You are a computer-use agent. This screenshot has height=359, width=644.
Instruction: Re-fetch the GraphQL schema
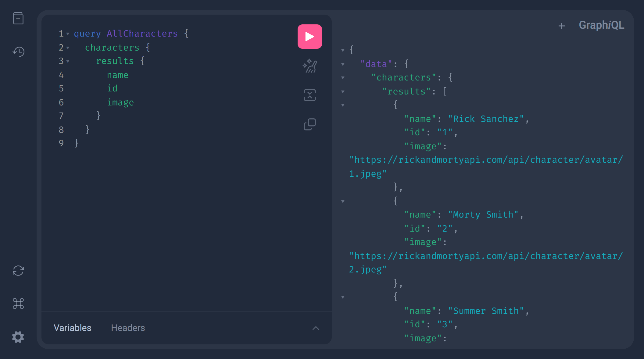(18, 271)
